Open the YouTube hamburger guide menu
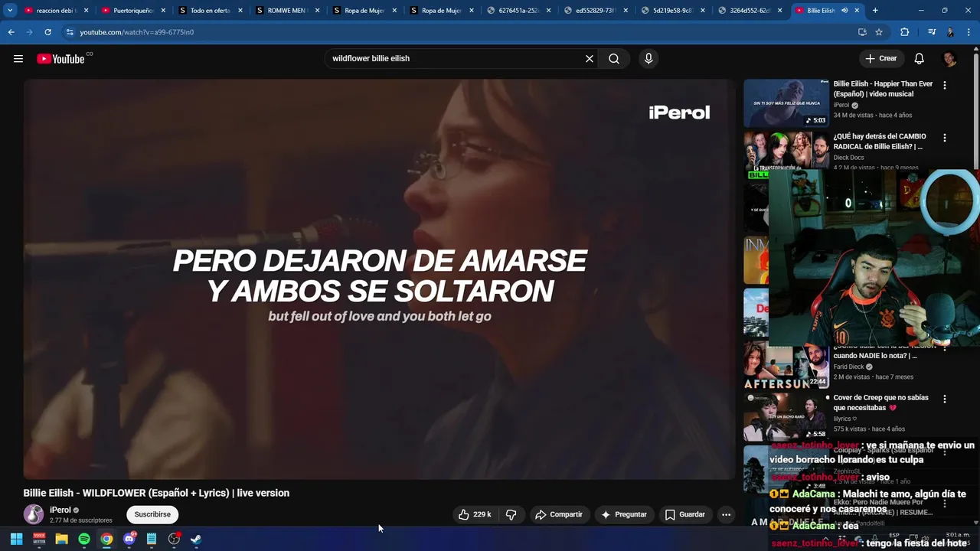 point(18,59)
